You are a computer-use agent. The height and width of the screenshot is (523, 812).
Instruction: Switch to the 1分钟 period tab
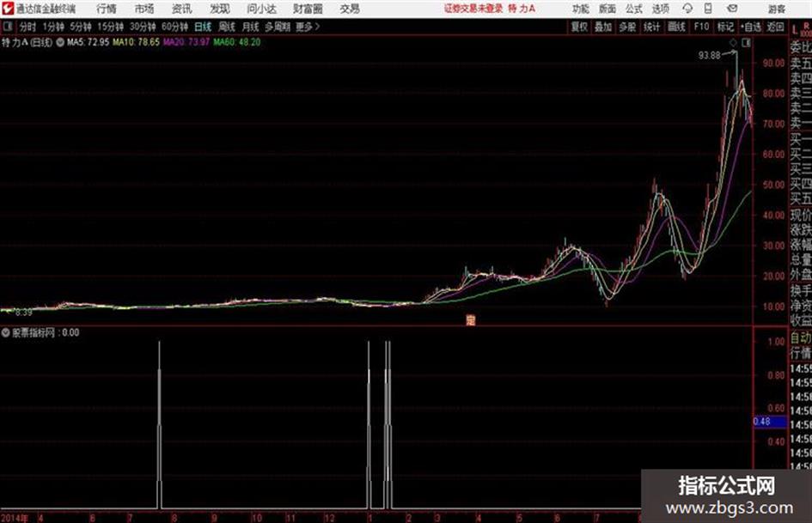53,27
